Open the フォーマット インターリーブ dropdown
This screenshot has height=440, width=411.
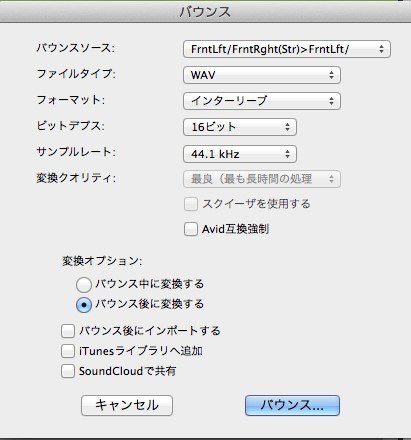coord(262,101)
